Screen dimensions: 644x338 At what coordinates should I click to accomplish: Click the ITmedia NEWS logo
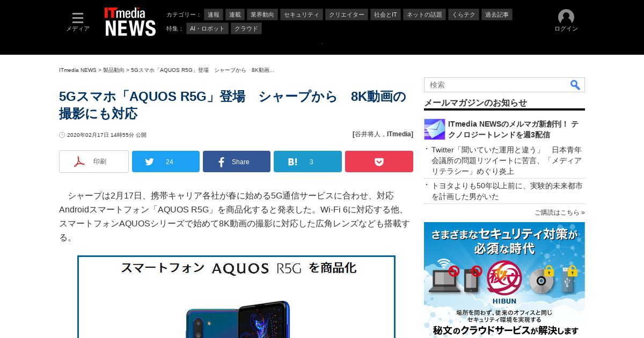[130, 22]
